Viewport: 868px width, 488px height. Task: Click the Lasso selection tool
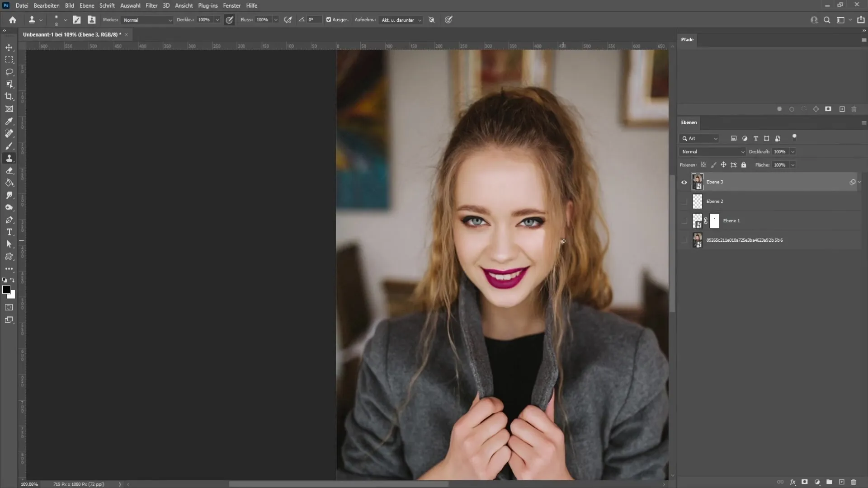(x=9, y=71)
